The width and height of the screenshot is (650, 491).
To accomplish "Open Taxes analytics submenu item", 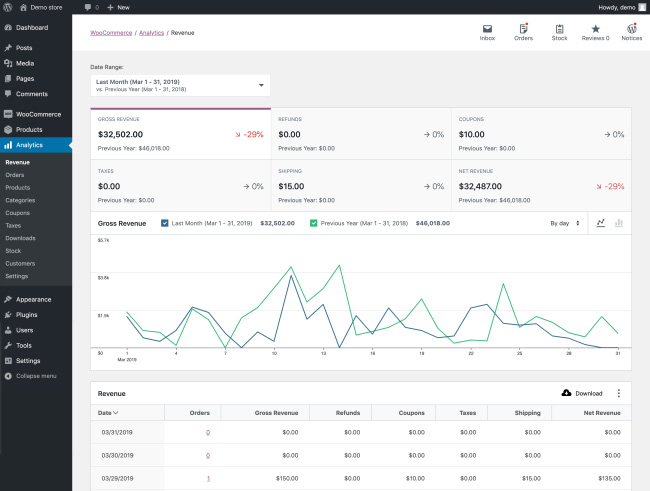I will pyautogui.click(x=13, y=226).
